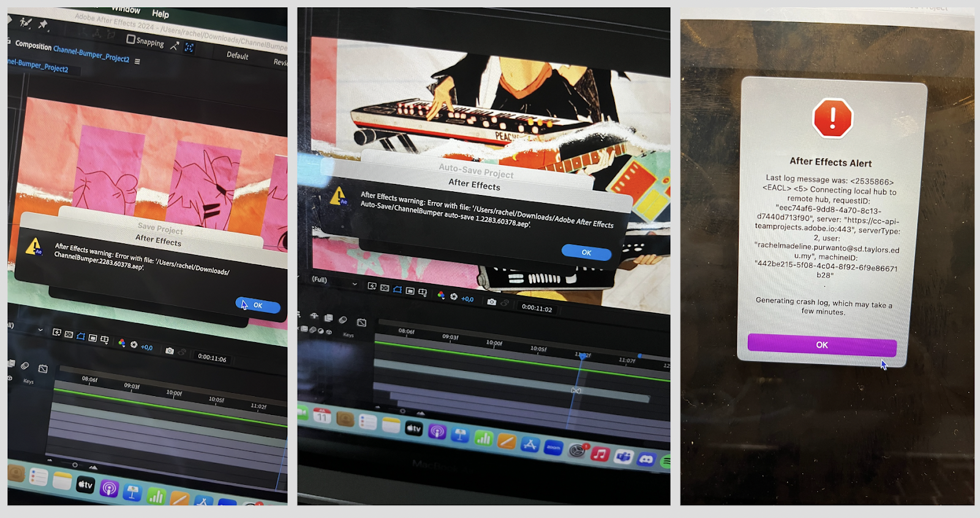Image resolution: width=980 pixels, height=518 pixels.
Task: Click the warning triangle in Auto-Save Project dialog
Action: pos(339,196)
